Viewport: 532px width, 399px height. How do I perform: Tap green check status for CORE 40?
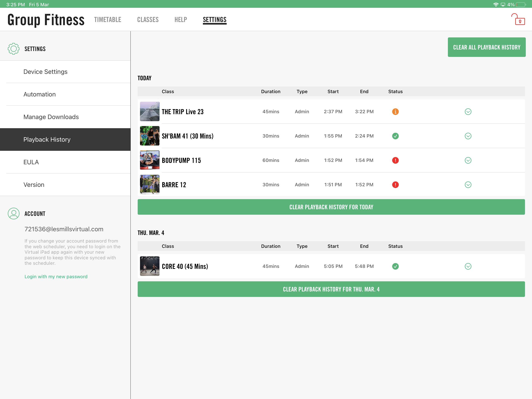[395, 266]
